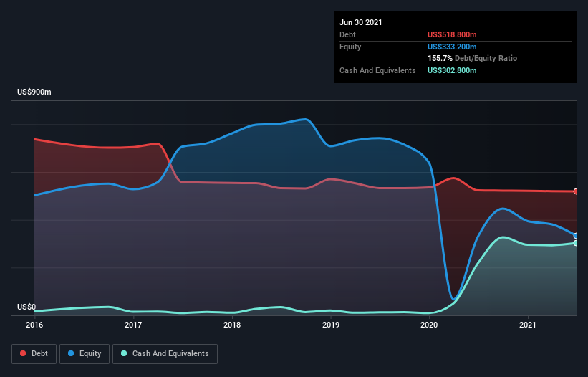
Task: Toggle the Debt legend button
Action: (x=34, y=354)
